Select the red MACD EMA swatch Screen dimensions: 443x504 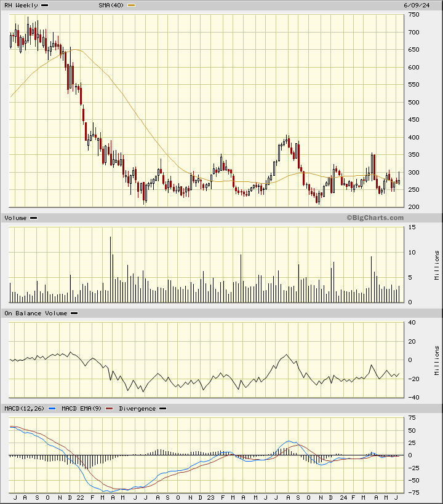pyautogui.click(x=110, y=409)
